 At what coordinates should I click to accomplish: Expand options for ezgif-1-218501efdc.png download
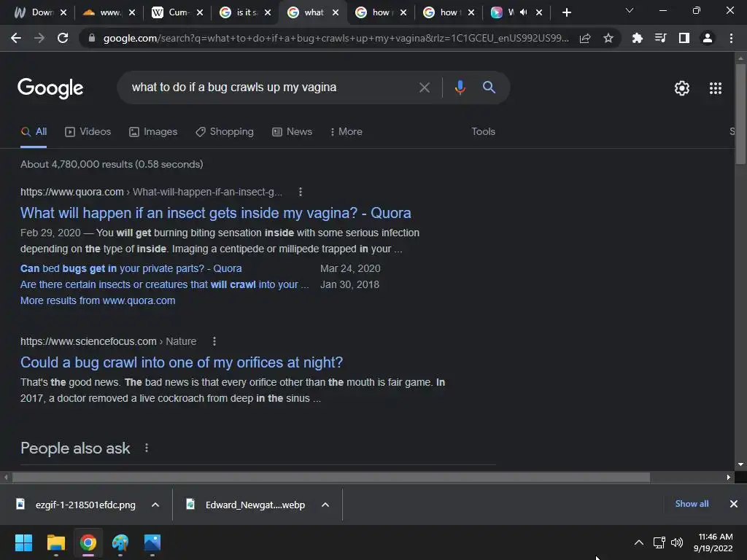(155, 505)
